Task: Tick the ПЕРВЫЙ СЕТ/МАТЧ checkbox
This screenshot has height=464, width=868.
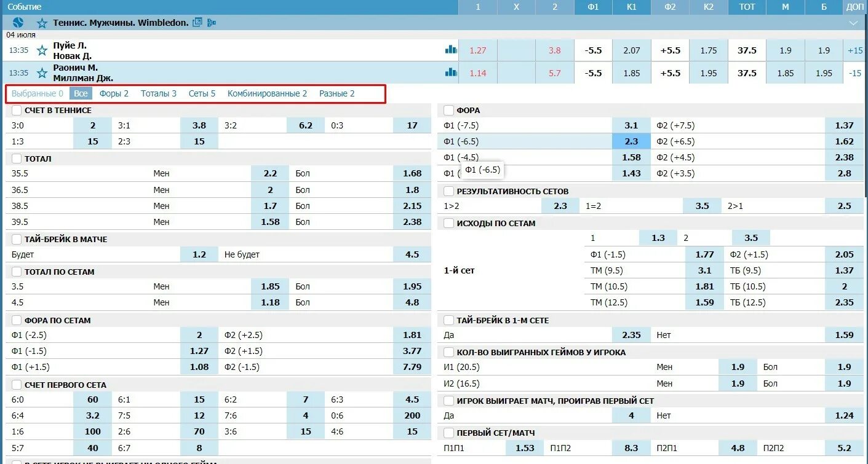Action: (448, 433)
